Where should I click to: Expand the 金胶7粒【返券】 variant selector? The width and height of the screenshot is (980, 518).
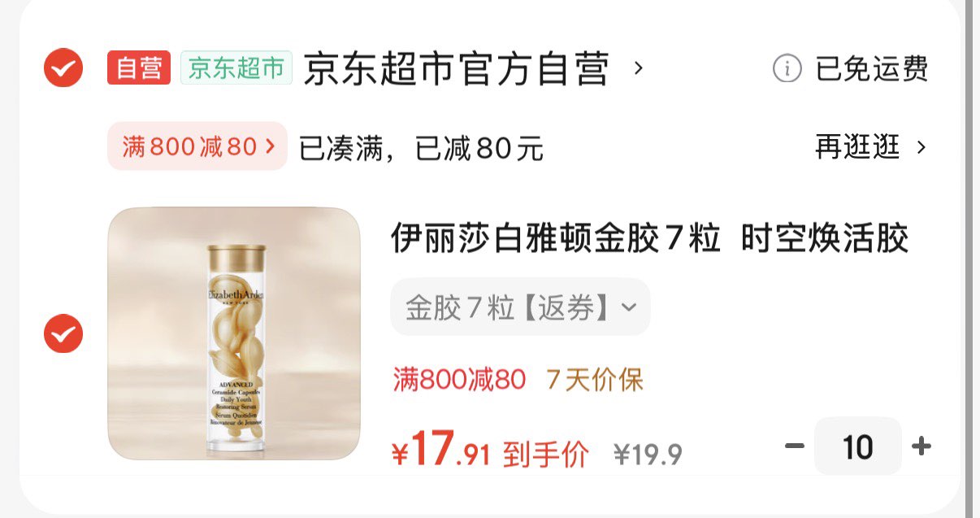coord(520,307)
